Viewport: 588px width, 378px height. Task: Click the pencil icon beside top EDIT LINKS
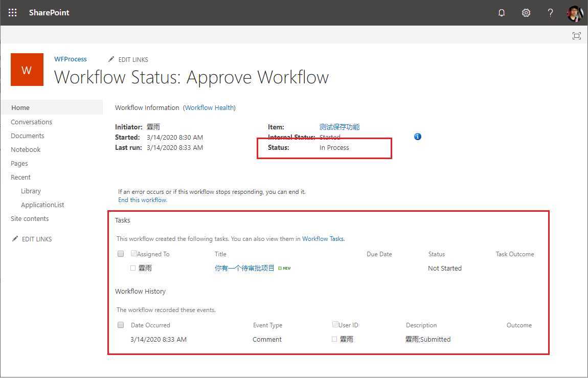[x=111, y=59]
